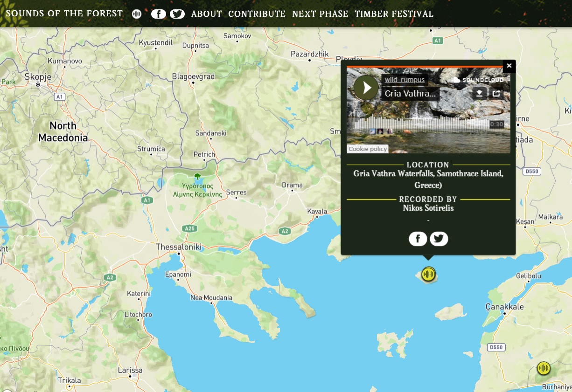The image size is (572, 392).
Task: Click the SoundCloud download icon
Action: click(x=479, y=93)
